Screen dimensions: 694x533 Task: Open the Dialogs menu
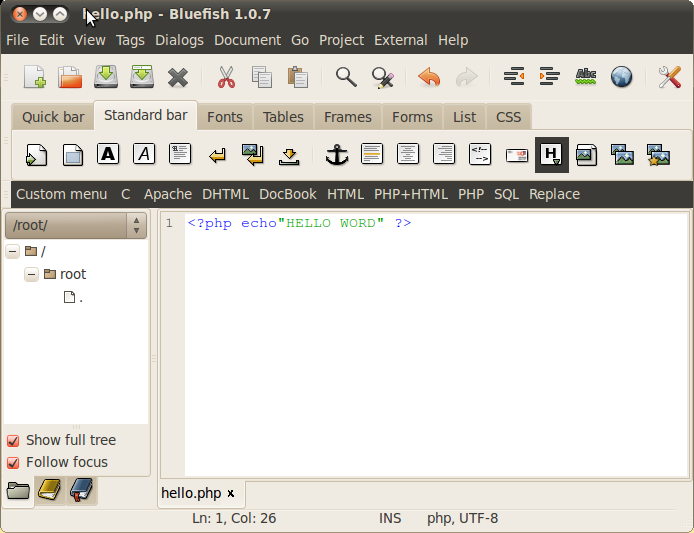(x=179, y=40)
